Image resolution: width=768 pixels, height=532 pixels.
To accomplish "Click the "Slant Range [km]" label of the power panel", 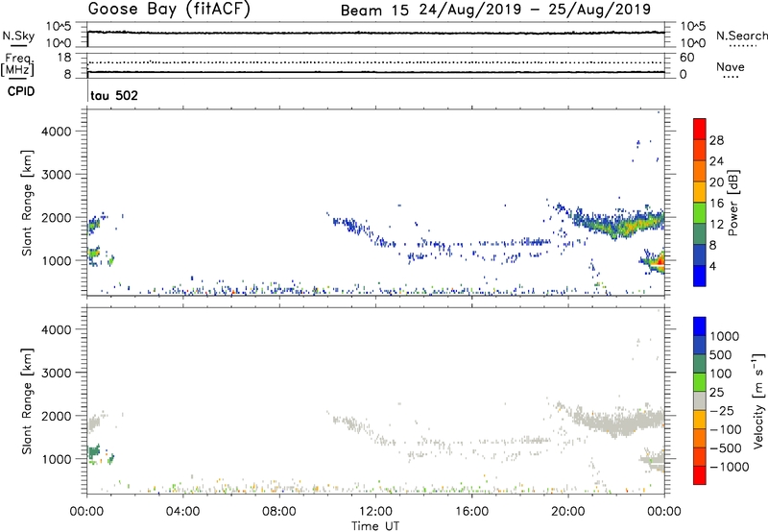I will point(27,203).
